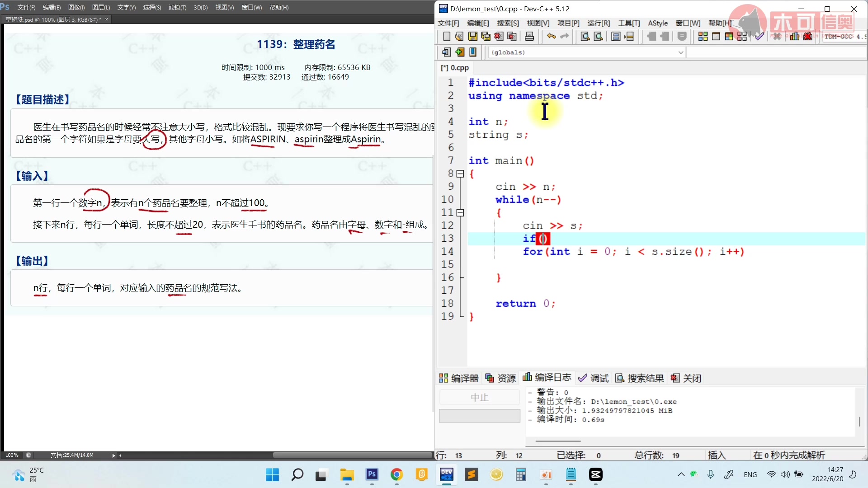Click the Redo arrow icon
Viewport: 868px width, 488px height.
coord(565,37)
